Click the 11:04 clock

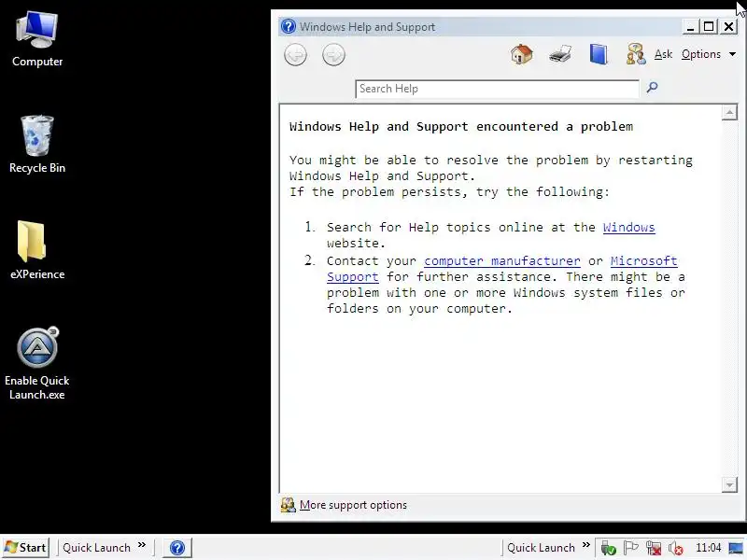point(709,548)
